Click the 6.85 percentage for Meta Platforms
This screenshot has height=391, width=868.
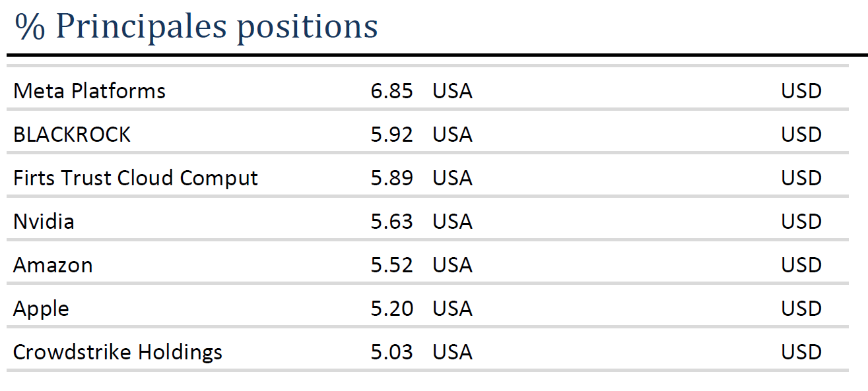click(x=392, y=90)
